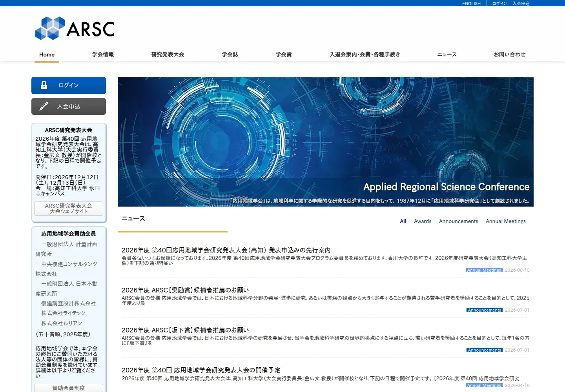
Task: Select the Home menu item
Action: pos(47,54)
